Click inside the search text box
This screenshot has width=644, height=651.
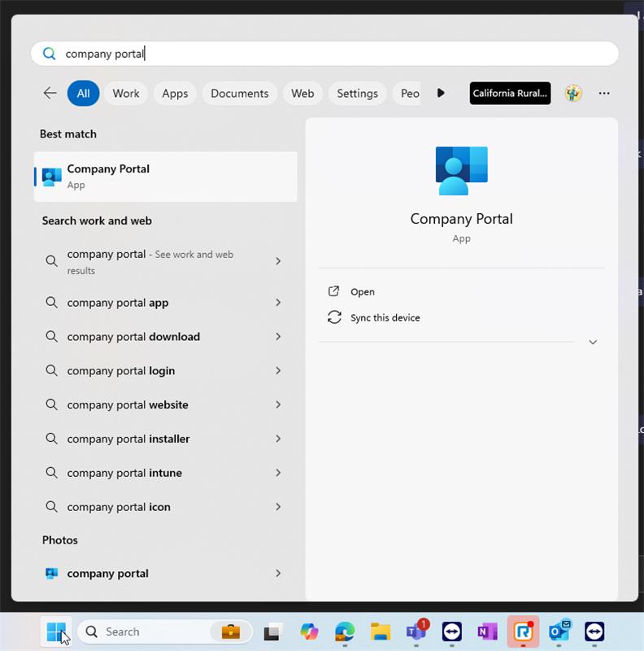pos(324,54)
